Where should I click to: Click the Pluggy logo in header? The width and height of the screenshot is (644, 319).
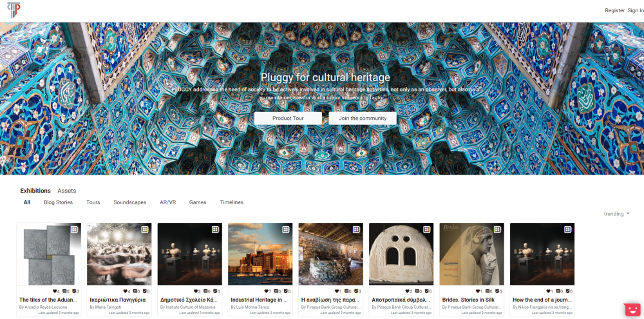click(x=14, y=10)
